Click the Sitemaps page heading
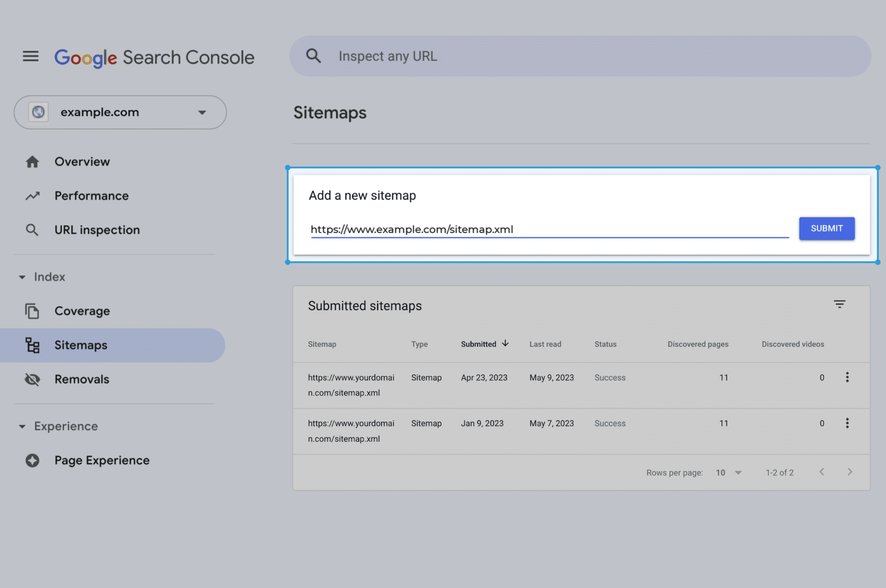The width and height of the screenshot is (886, 588). [x=329, y=113]
